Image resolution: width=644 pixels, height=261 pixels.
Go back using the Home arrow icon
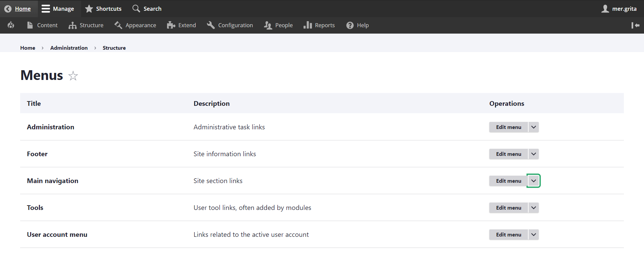(x=8, y=9)
